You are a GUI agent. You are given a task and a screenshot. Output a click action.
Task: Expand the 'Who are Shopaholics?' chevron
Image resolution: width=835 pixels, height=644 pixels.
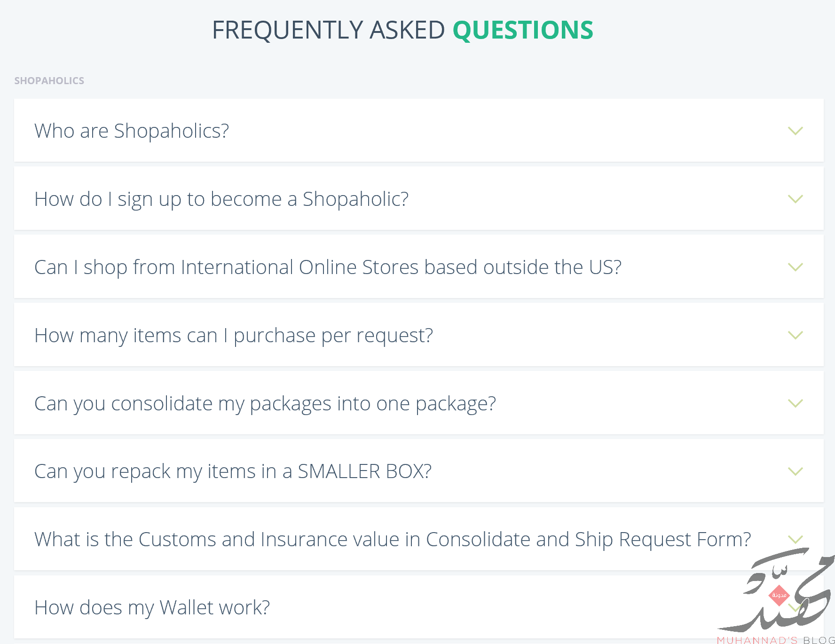(795, 131)
